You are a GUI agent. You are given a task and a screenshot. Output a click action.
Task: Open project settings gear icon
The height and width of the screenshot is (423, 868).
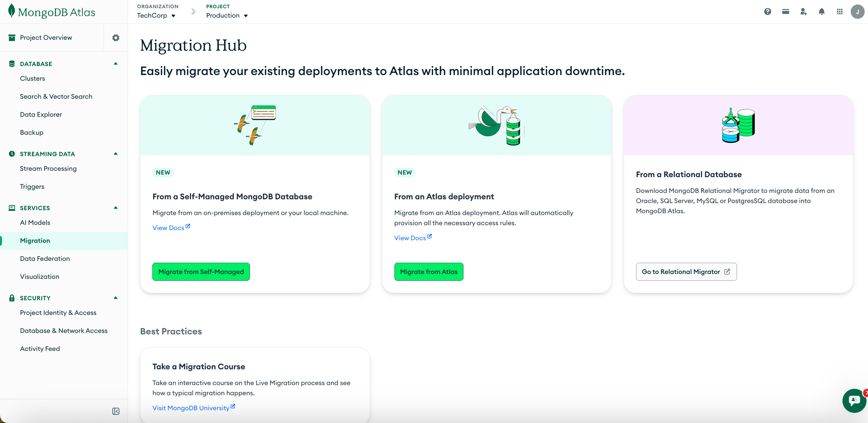(x=116, y=38)
